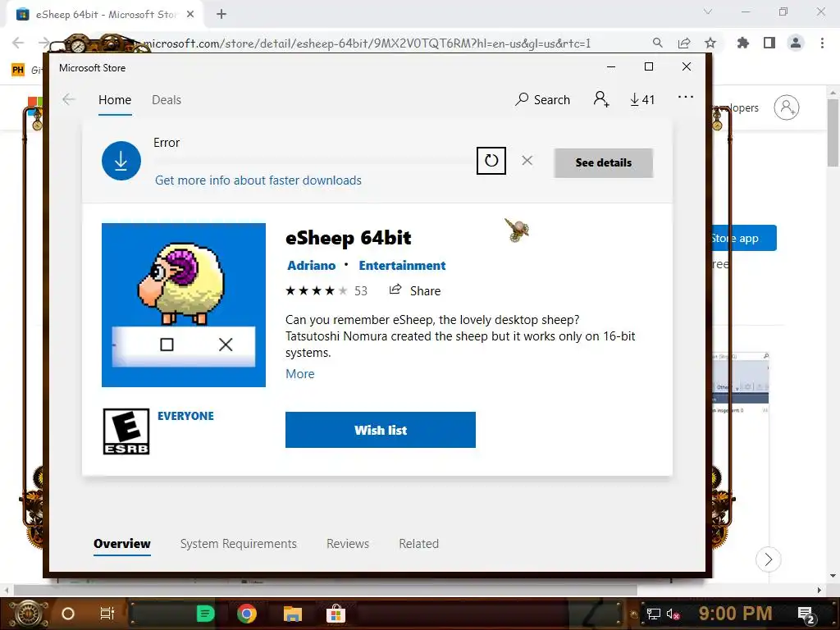This screenshot has height=630, width=840.
Task: Open the three-dot See more menu
Action: click(x=685, y=98)
